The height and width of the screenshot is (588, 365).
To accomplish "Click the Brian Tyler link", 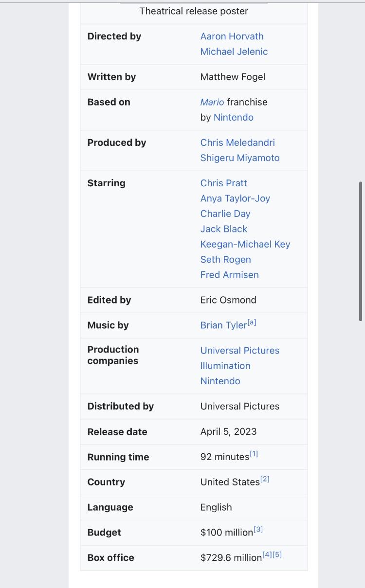I will (x=223, y=325).
